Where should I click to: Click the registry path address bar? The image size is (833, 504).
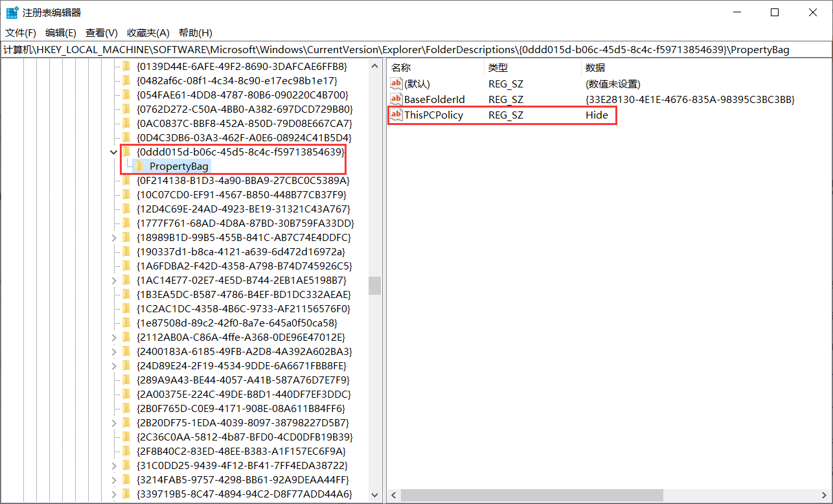pyautogui.click(x=416, y=49)
